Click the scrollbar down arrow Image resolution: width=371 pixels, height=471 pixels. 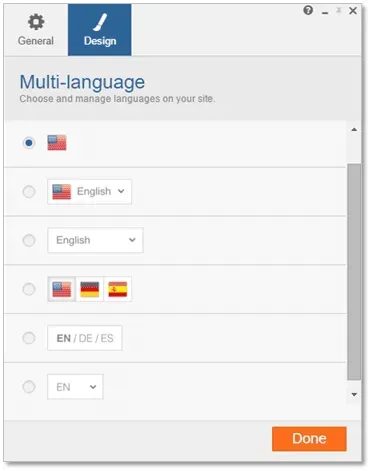click(354, 395)
